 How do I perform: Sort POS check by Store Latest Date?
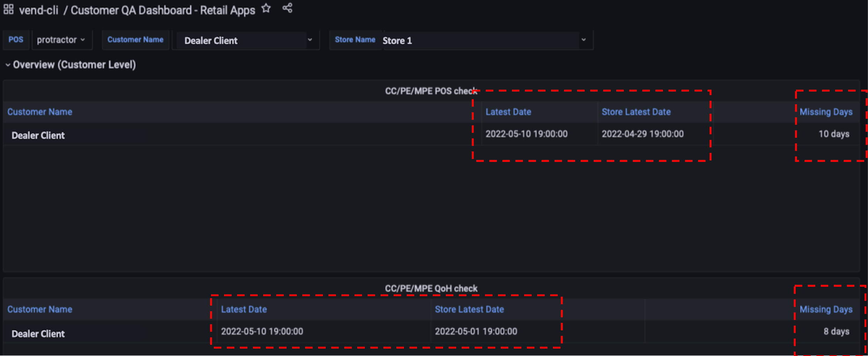click(636, 112)
